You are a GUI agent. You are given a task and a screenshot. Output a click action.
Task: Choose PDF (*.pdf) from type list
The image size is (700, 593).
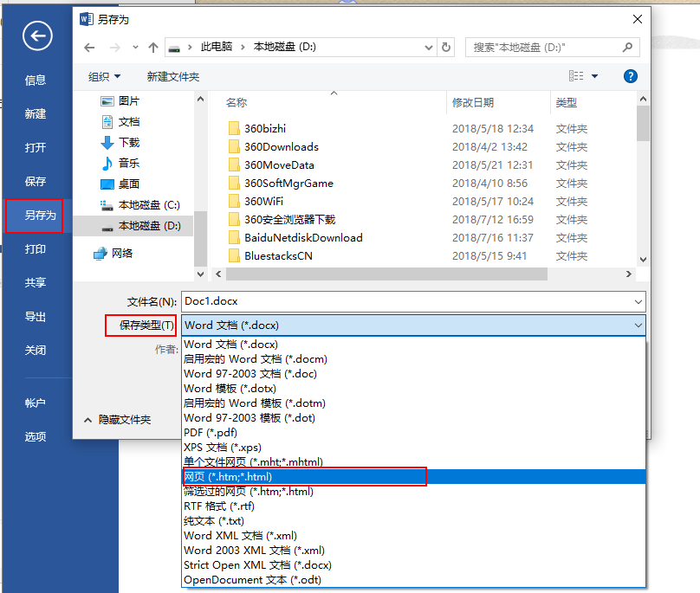click(210, 432)
